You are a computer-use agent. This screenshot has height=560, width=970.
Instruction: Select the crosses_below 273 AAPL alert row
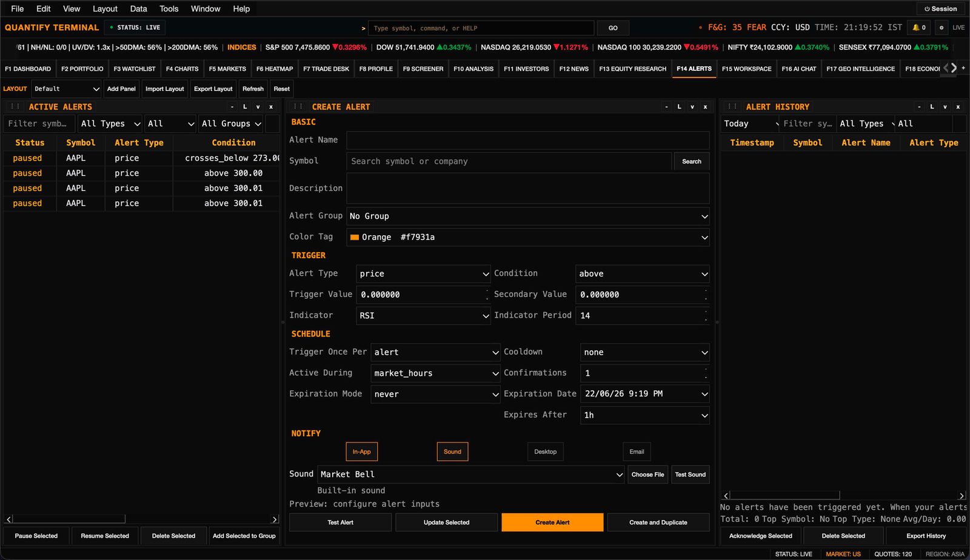(141, 158)
